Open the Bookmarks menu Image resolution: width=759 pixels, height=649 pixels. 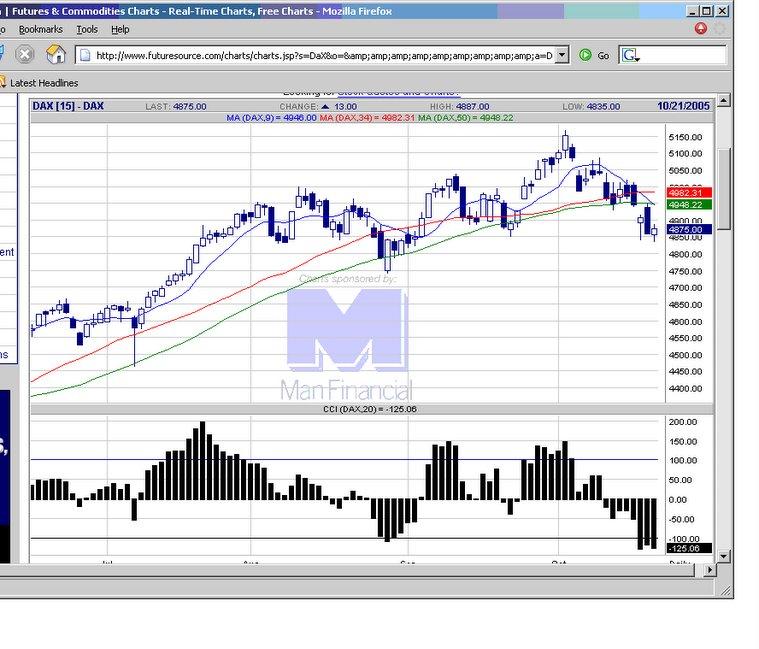click(41, 30)
